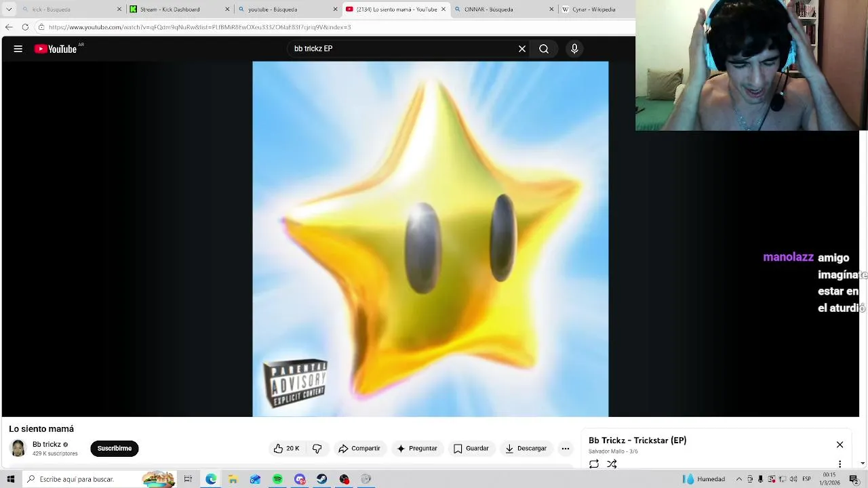Close the kick - Búsqueda tab
This screenshot has height=488, width=868.
pos(119,9)
